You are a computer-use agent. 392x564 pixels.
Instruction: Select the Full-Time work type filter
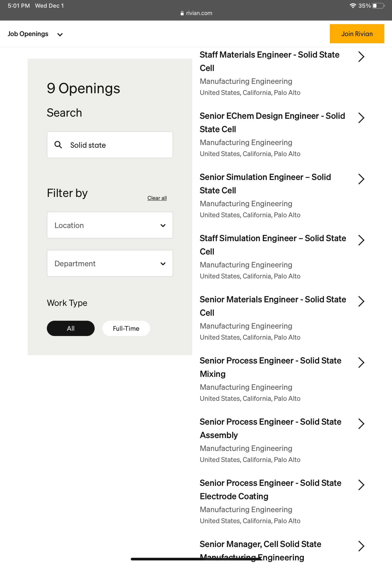[x=126, y=328]
